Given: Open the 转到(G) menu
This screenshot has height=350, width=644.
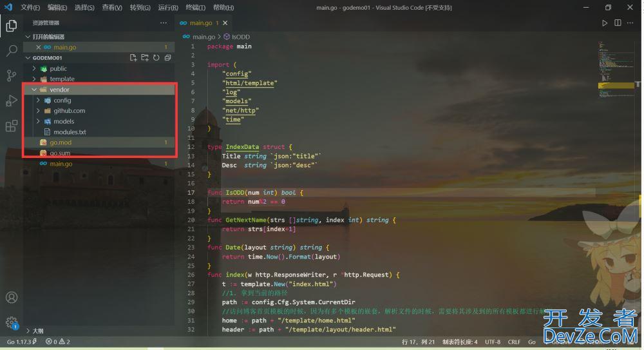Looking at the screenshot, I should tap(140, 7).
